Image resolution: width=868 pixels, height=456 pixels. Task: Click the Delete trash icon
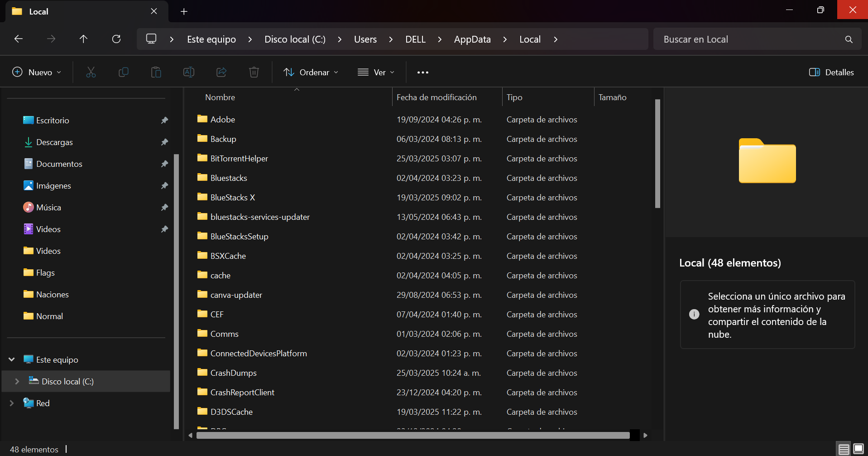[x=254, y=72]
